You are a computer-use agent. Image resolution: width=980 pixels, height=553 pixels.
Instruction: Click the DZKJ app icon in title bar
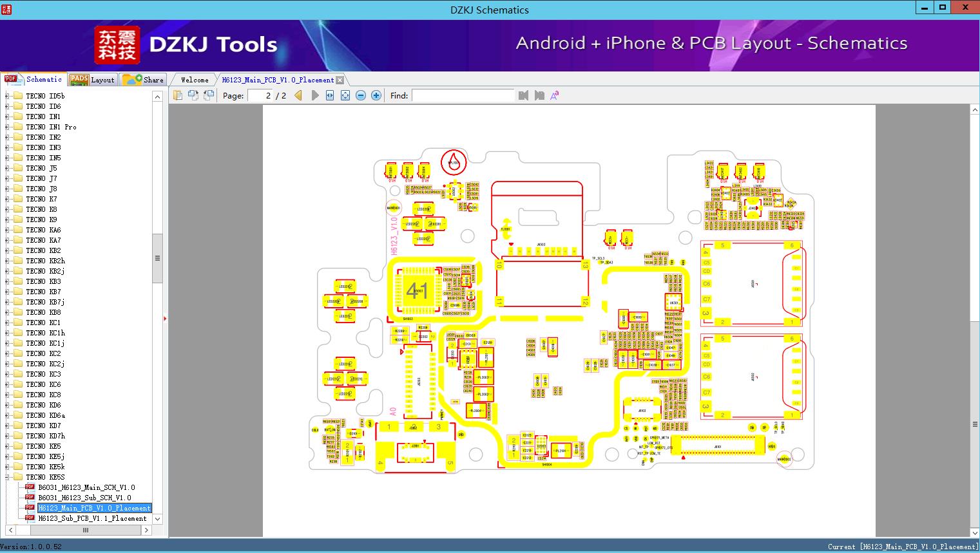(x=6, y=9)
